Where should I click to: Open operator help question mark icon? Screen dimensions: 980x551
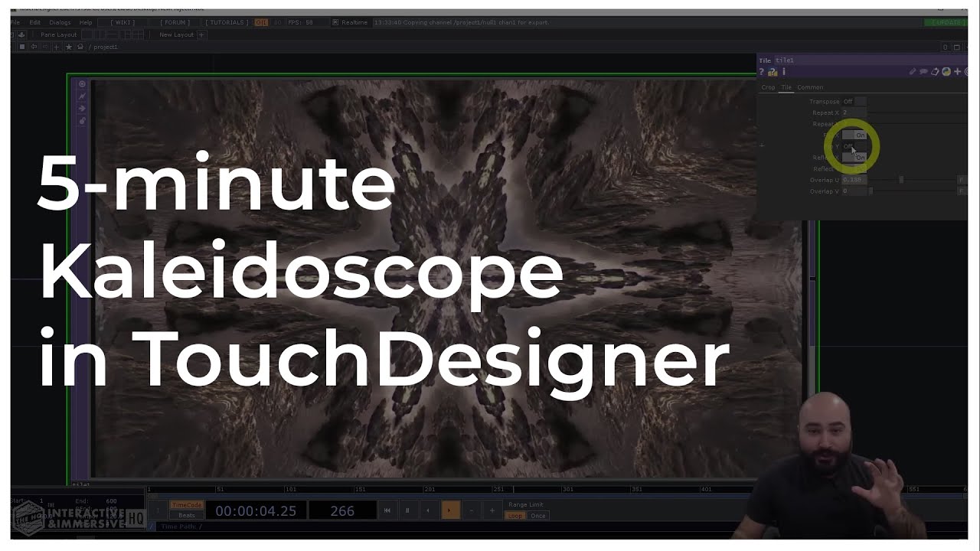pos(761,72)
